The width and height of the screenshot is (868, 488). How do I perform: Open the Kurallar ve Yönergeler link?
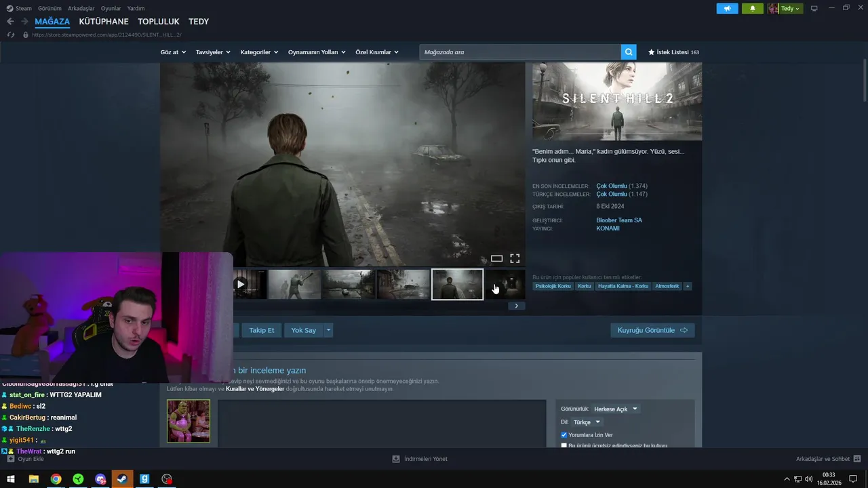(x=255, y=389)
